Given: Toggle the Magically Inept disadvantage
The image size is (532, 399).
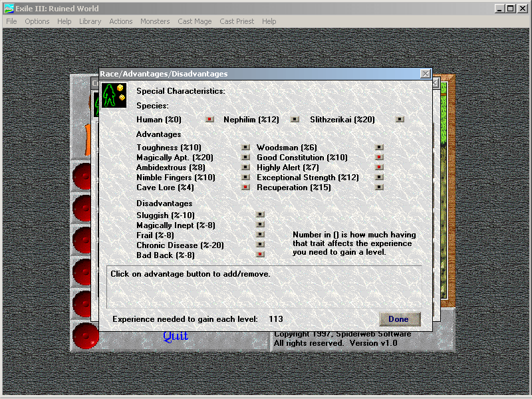Looking at the screenshot, I should click(x=260, y=224).
